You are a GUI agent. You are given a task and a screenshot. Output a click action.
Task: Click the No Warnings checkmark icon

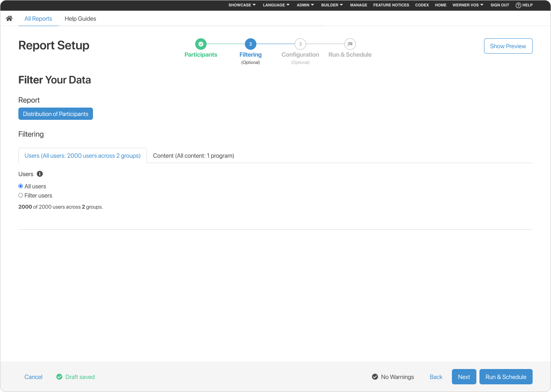coord(375,377)
